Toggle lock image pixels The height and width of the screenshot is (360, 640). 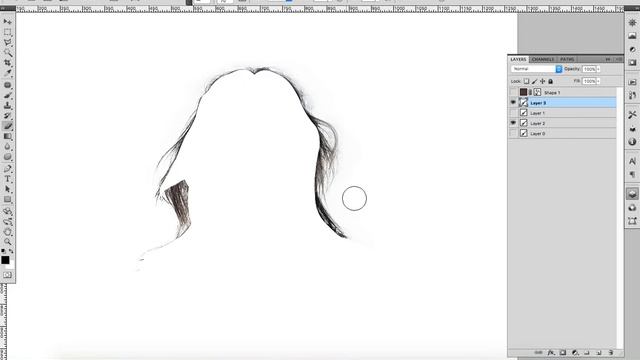534,81
